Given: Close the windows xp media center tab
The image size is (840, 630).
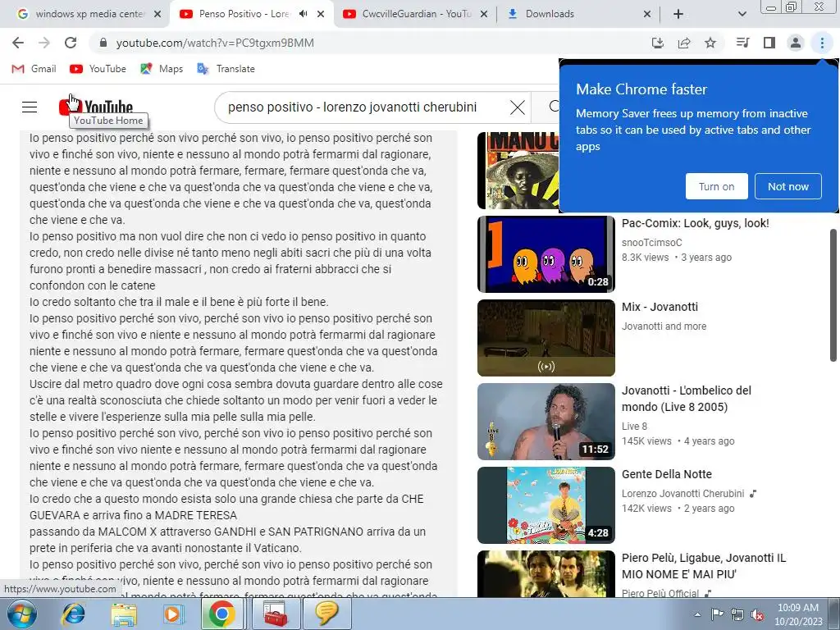Looking at the screenshot, I should coord(157,14).
